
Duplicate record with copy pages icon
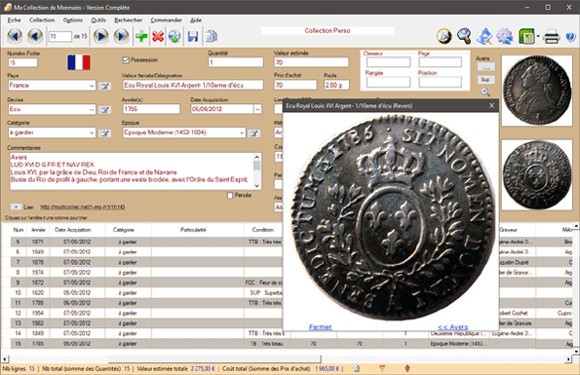pos(211,36)
